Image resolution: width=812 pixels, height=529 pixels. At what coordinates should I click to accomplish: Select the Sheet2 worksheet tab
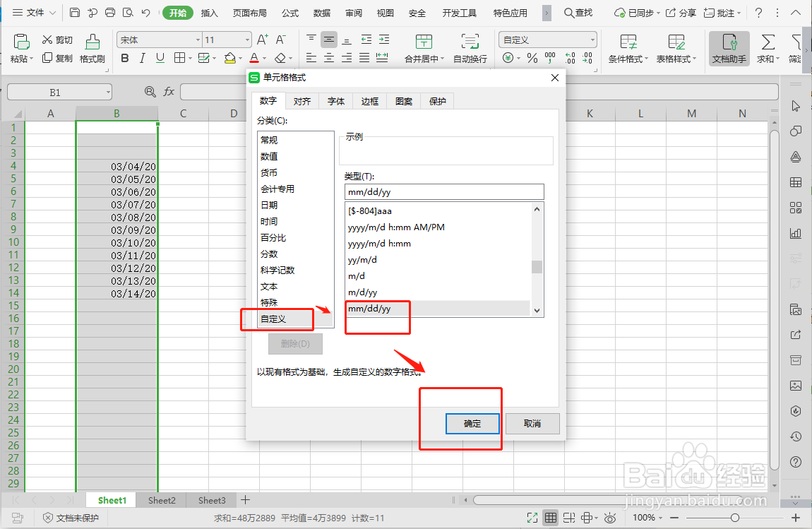point(161,499)
